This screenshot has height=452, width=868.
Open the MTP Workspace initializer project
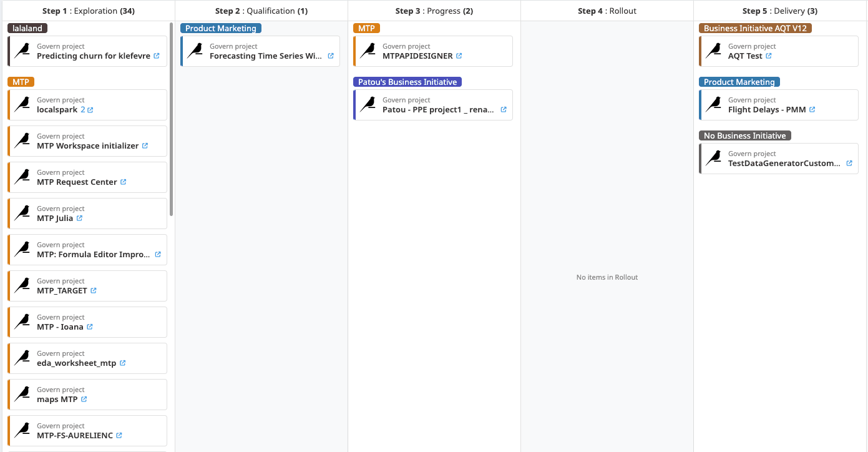(x=87, y=146)
